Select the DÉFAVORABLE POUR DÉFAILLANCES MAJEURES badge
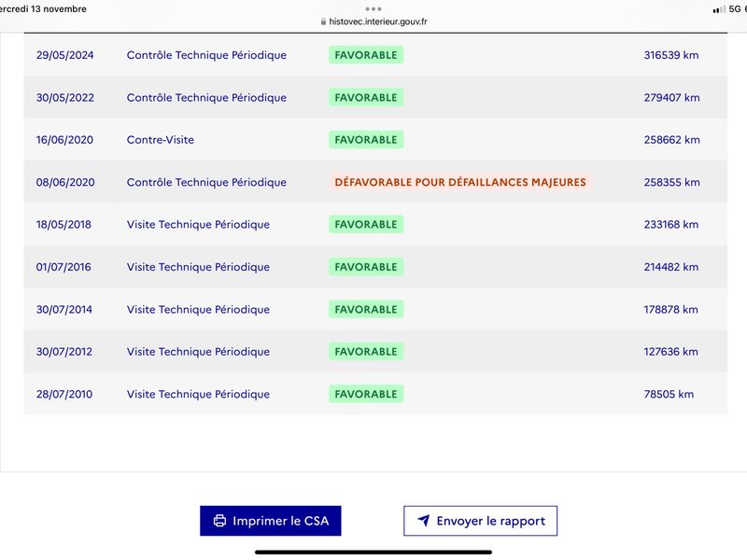747x560 pixels. 460,182
